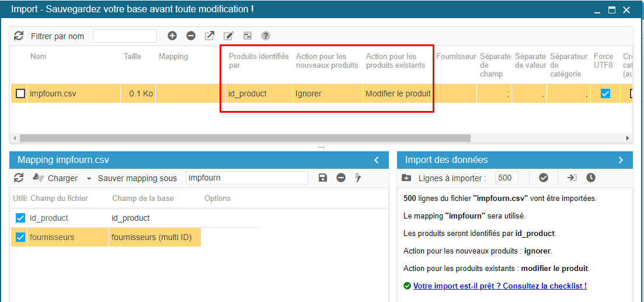
Task: Click the Filtrer par nom text field
Action: pos(125,36)
